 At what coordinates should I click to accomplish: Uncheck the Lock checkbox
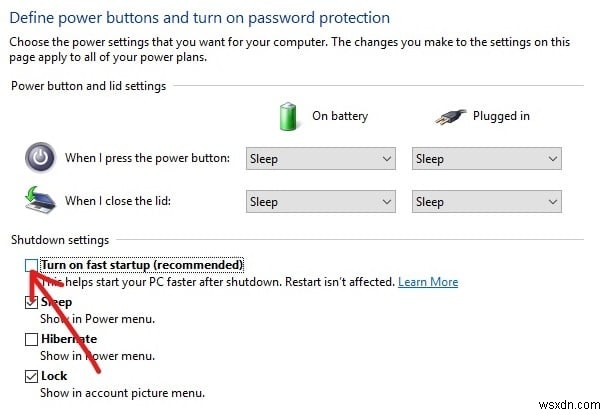pyautogui.click(x=32, y=376)
